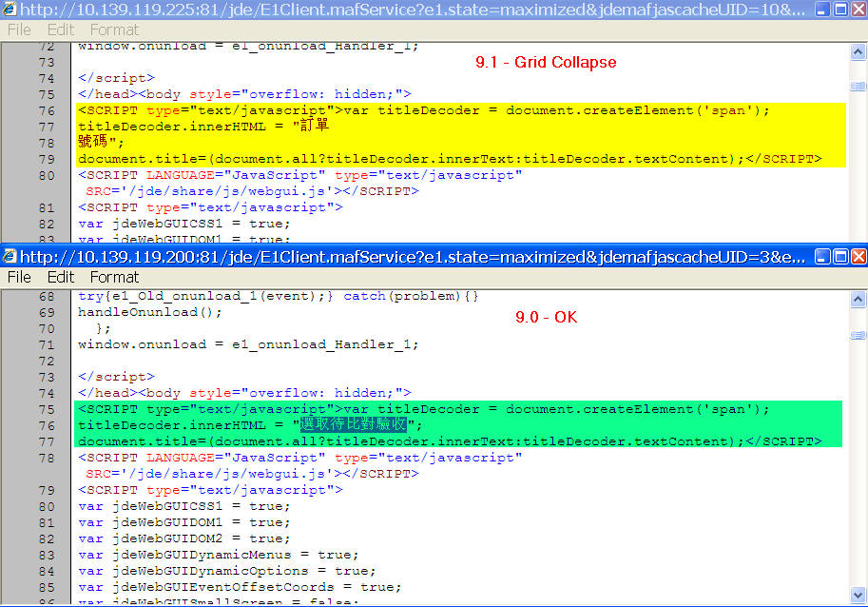Open Format menu in upper 9.1 window
Image resolution: width=868 pixels, height=607 pixels.
[x=114, y=29]
